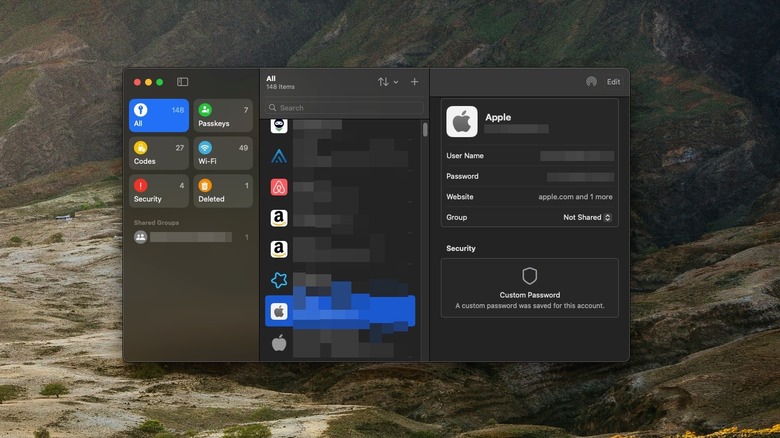Toggle the sidebar visibility icon
780x438 pixels.
point(182,82)
